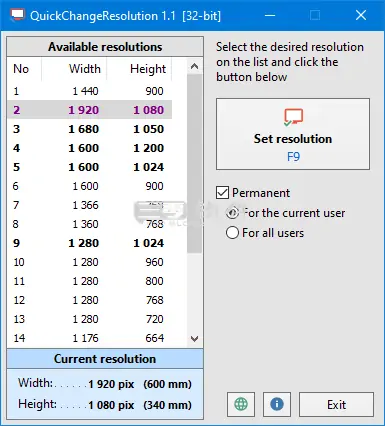Sort by the Width column header
Screen dimensions: 385x426
point(74,69)
